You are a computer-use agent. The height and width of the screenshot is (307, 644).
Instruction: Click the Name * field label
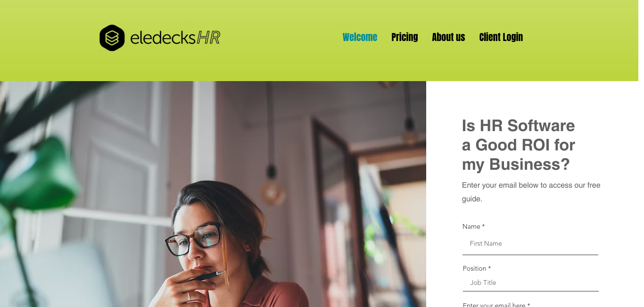(x=473, y=226)
